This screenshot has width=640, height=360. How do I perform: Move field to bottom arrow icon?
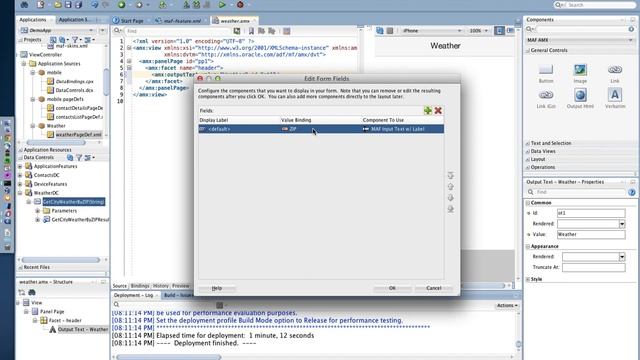point(451,209)
